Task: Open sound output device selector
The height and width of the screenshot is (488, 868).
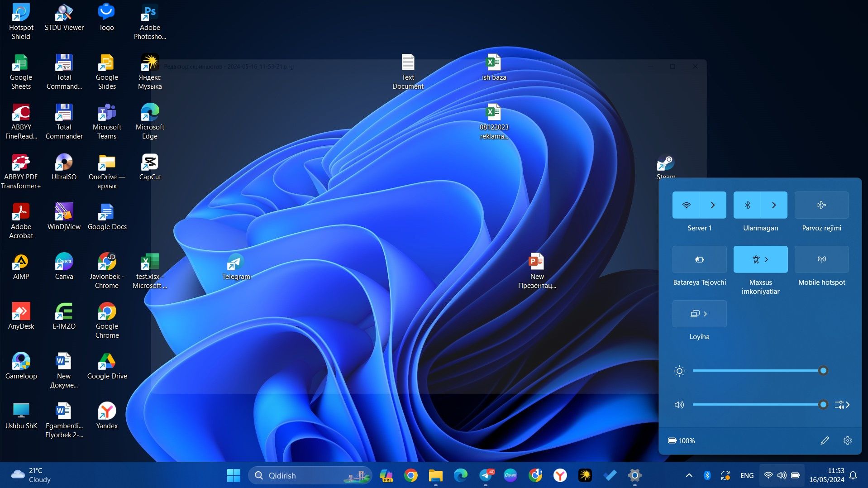Action: pyautogui.click(x=842, y=405)
